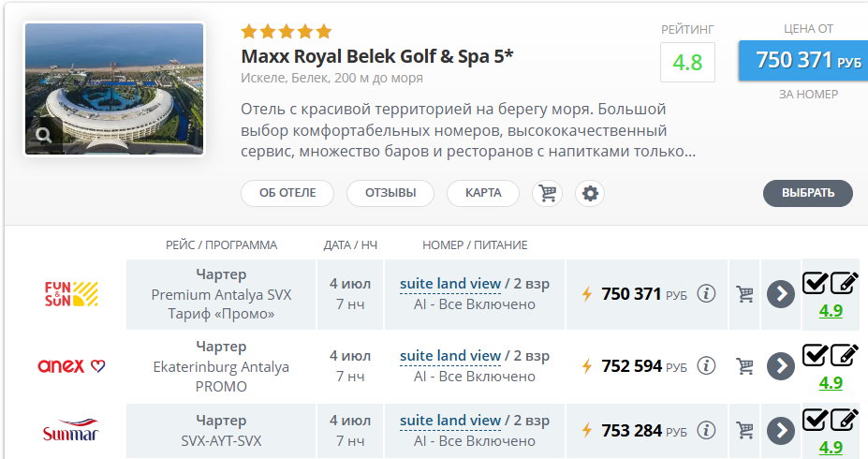This screenshot has height=459, width=868.
Task: Open hotel settings gear icon
Action: [590, 193]
